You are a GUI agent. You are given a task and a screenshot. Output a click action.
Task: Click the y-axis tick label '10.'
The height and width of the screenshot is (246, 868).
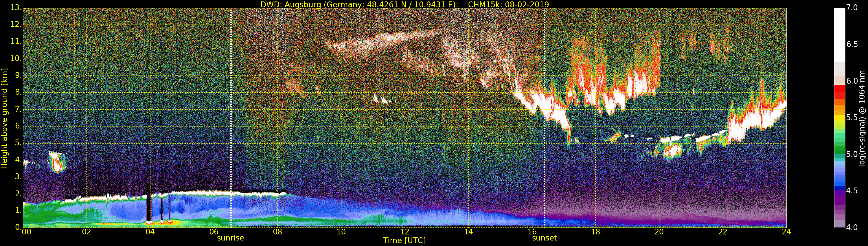pyautogui.click(x=16, y=58)
